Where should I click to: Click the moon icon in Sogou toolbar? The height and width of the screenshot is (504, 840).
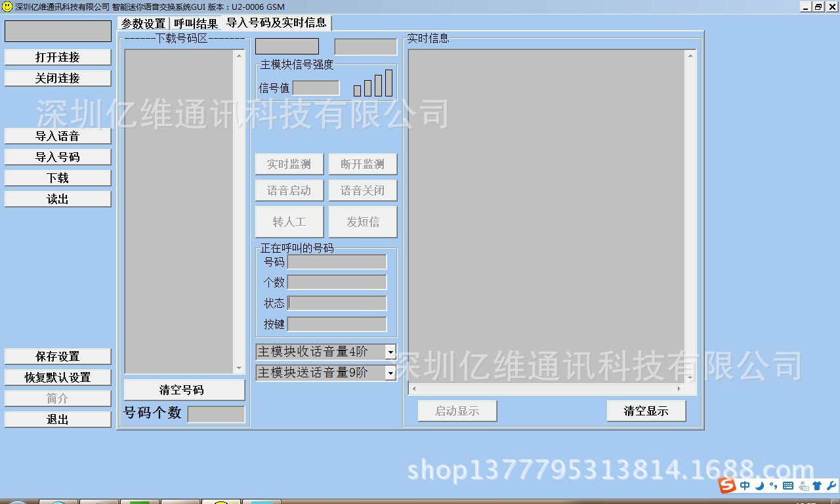[x=760, y=486]
